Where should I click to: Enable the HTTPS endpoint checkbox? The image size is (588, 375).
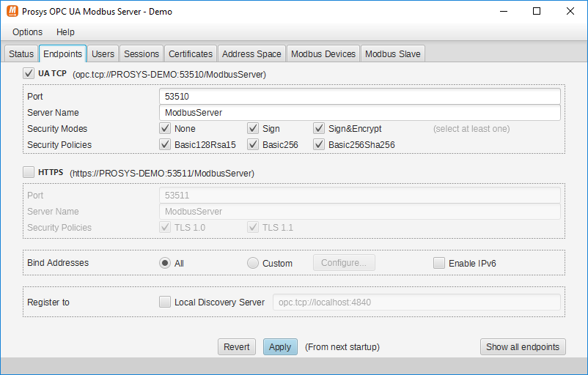[x=29, y=172]
